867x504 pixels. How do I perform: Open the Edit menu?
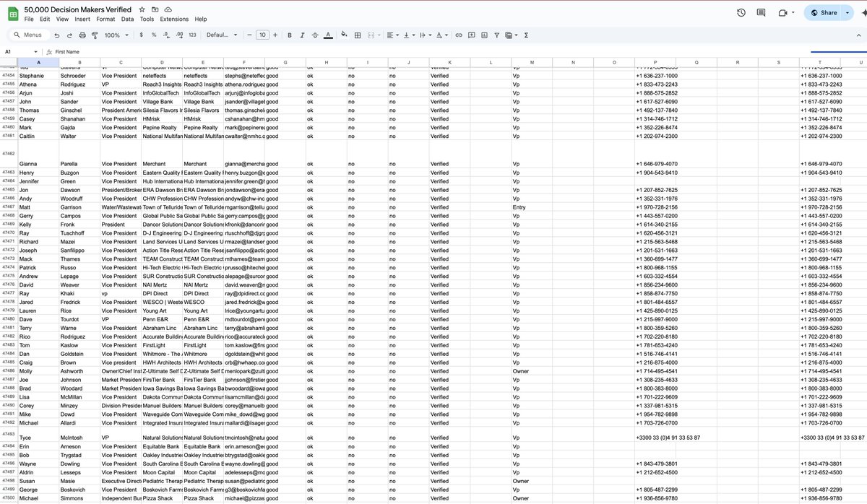pyautogui.click(x=45, y=19)
